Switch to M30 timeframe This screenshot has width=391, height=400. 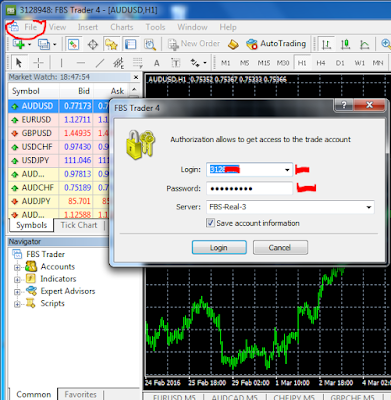(283, 63)
